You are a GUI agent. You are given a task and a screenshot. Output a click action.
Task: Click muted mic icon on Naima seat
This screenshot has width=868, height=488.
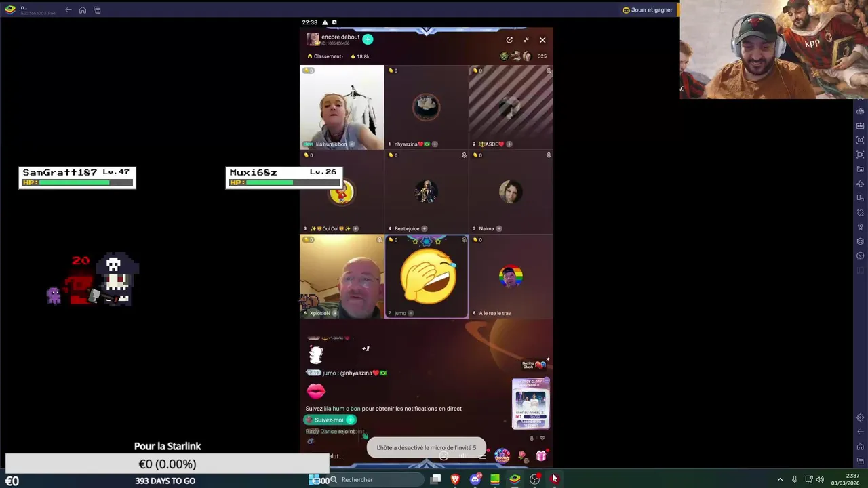pos(549,155)
